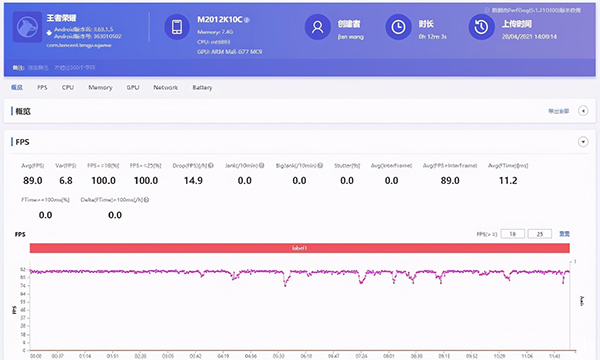The width and height of the screenshot is (600, 360).
Task: Click the Avg(FPS) value 89.0
Action: [x=33, y=181]
